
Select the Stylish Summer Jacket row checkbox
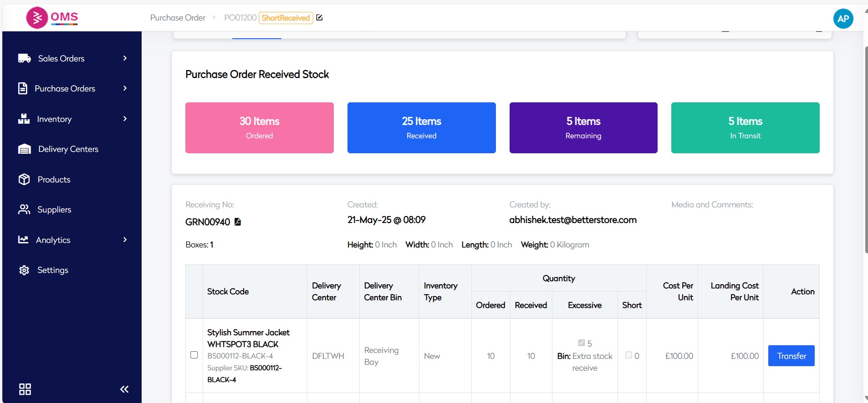coord(194,355)
